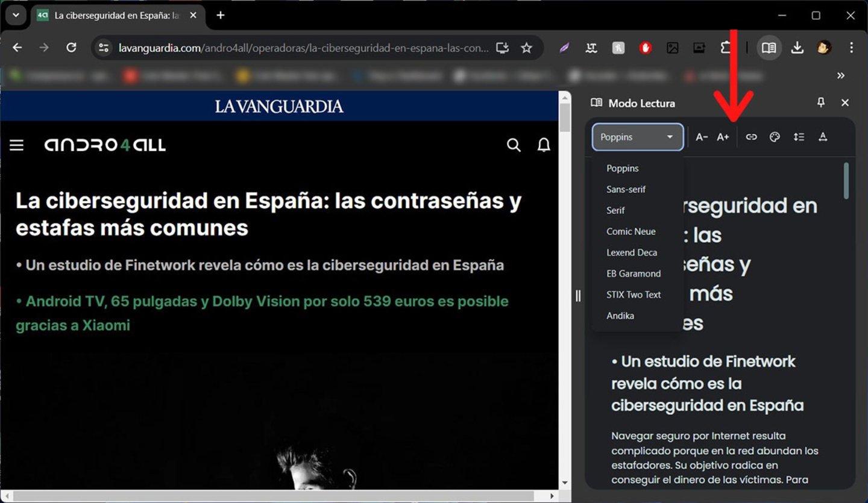Open the user profile avatar

(824, 48)
